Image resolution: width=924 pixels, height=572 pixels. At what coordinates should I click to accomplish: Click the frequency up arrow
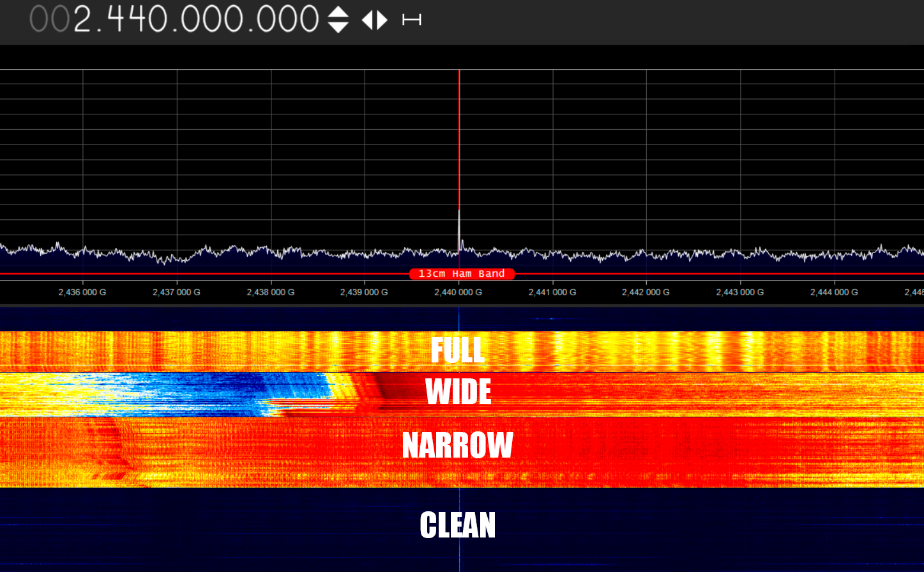(338, 13)
